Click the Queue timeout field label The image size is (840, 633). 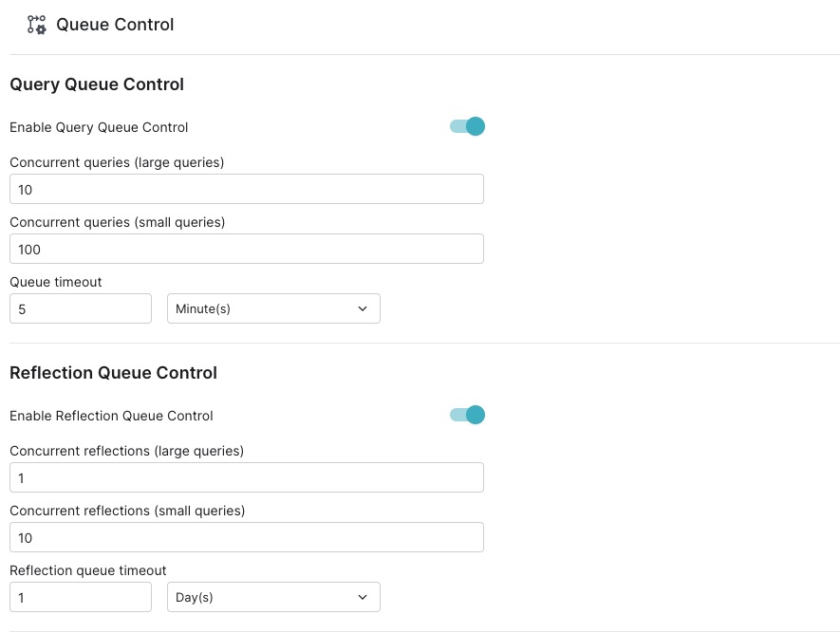click(55, 281)
